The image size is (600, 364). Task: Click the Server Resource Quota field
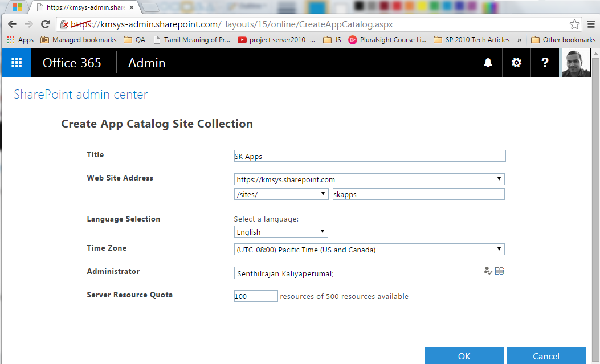click(255, 296)
